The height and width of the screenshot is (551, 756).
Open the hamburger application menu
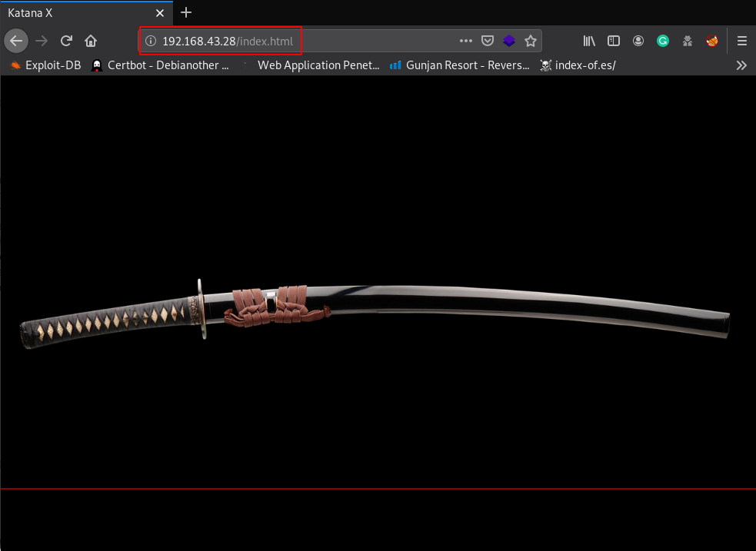pos(742,41)
